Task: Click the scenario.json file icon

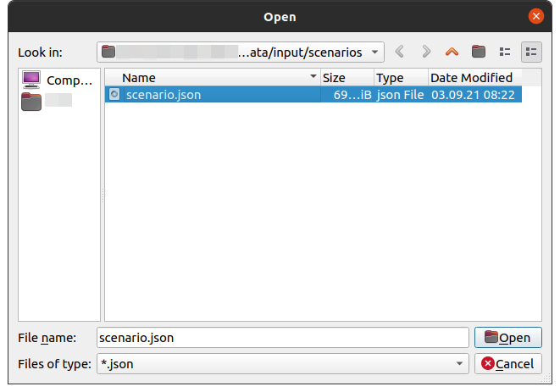Action: click(115, 95)
